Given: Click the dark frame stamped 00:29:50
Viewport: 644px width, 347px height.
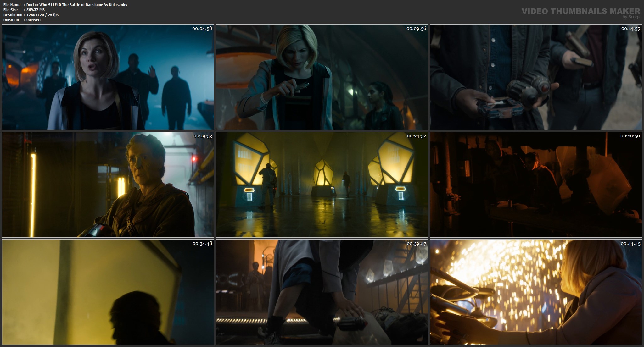Looking at the screenshot, I should tap(536, 185).
